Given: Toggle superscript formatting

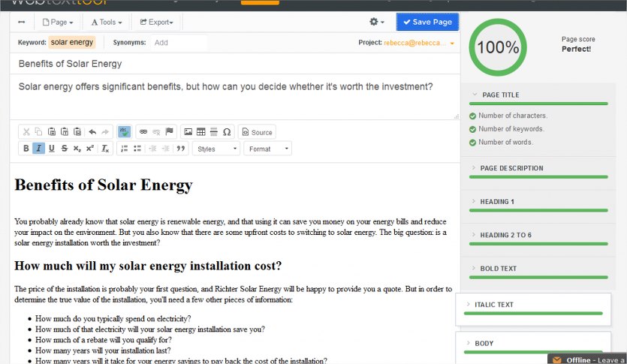Looking at the screenshot, I should point(90,149).
